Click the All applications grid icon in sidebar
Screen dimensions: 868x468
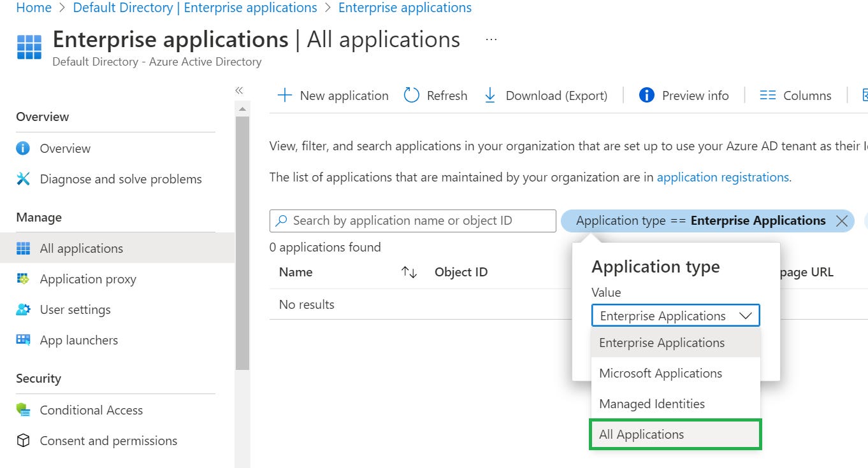pyautogui.click(x=23, y=248)
